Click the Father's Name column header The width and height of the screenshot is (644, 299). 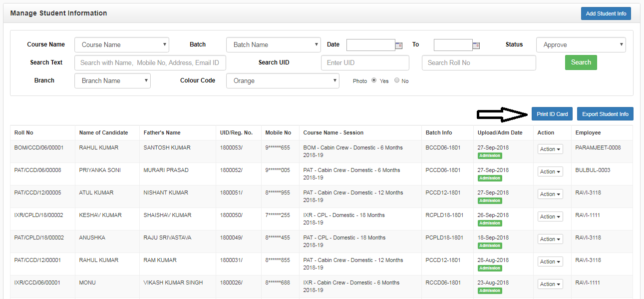(162, 132)
